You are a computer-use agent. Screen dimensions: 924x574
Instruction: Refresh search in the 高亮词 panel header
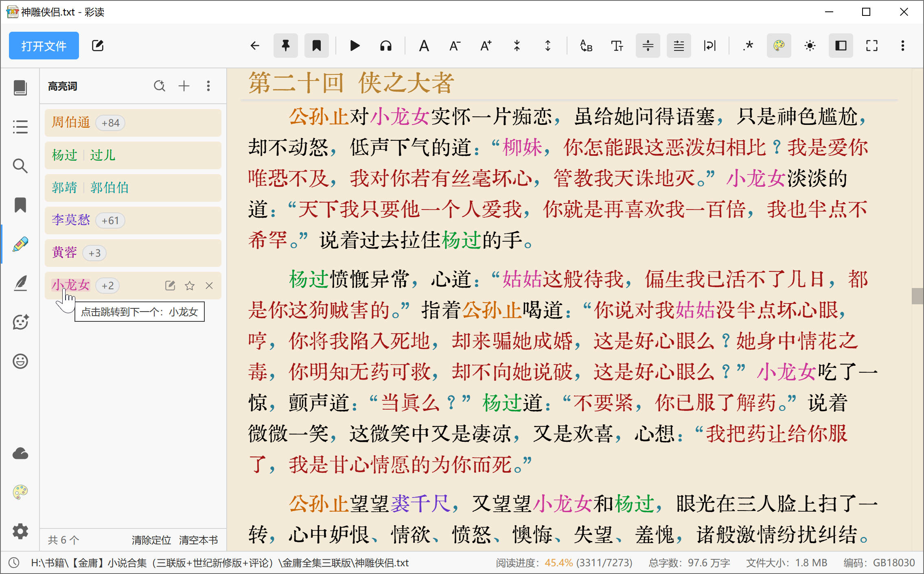[x=160, y=86]
